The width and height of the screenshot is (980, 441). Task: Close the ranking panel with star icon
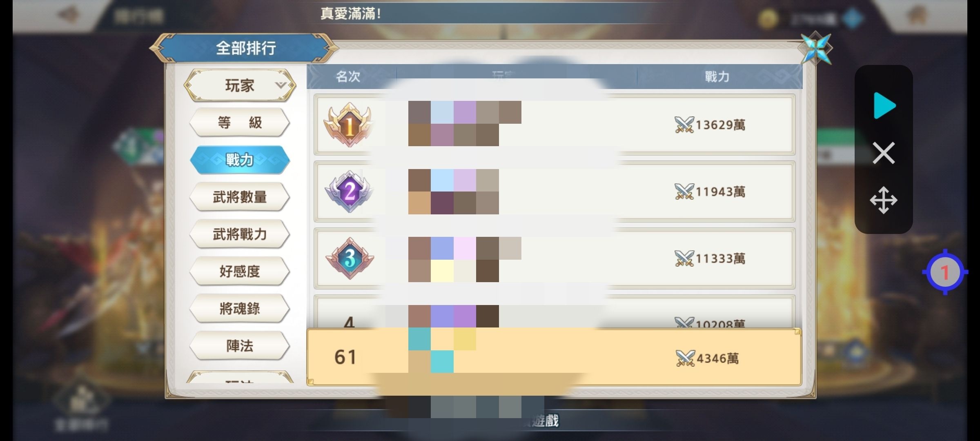[815, 48]
